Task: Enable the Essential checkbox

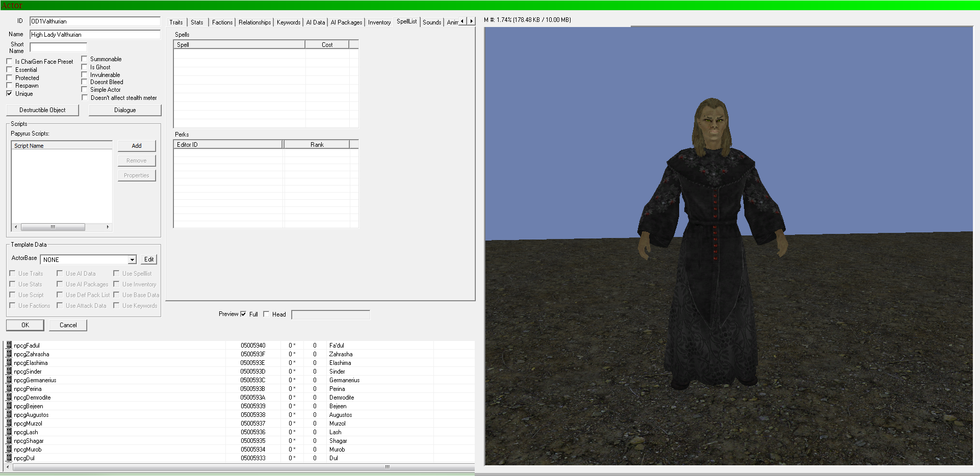Action: click(9, 70)
